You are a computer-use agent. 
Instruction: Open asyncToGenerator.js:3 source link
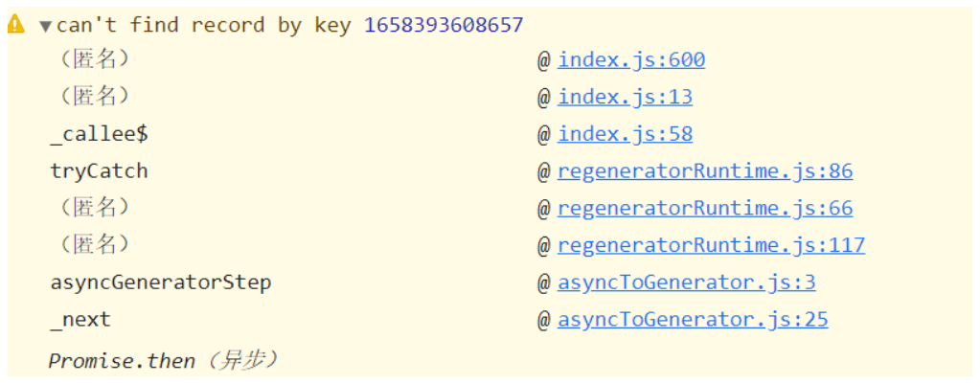coord(686,282)
